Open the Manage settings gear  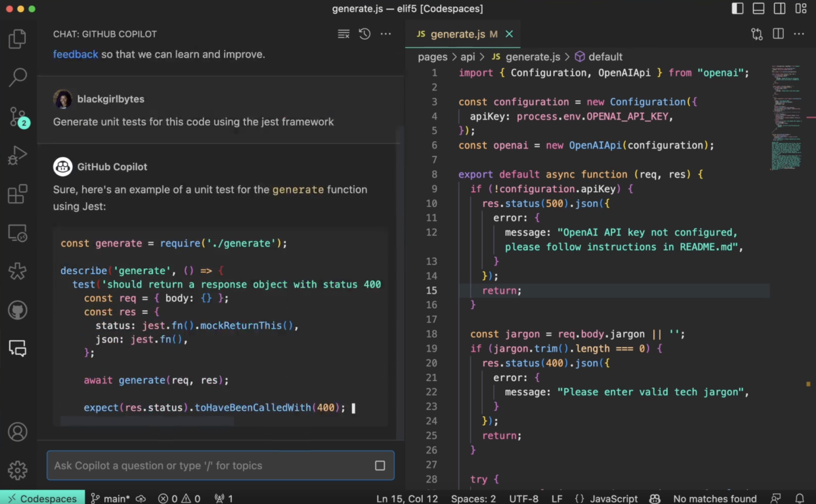(17, 470)
